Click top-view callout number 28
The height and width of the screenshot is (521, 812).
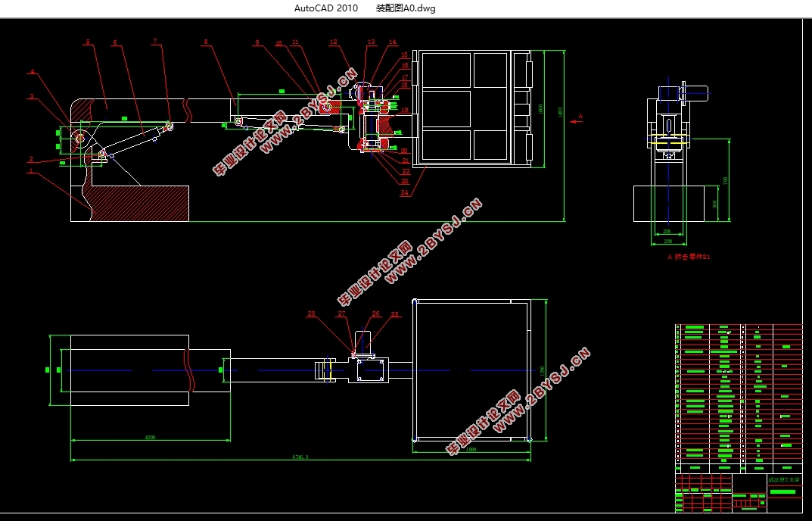point(311,314)
